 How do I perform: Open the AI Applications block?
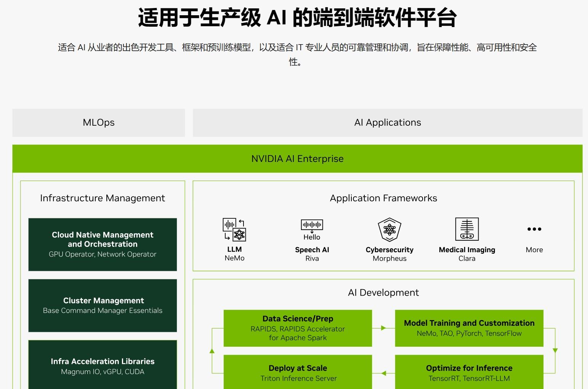388,123
